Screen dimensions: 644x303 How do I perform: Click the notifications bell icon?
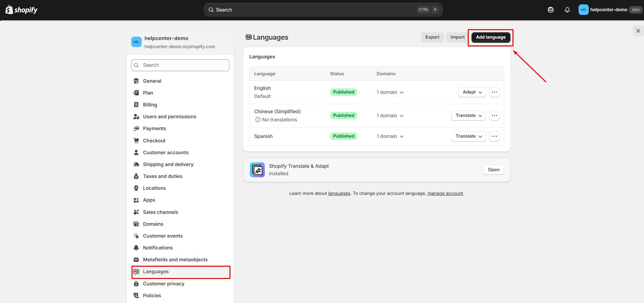click(x=567, y=10)
